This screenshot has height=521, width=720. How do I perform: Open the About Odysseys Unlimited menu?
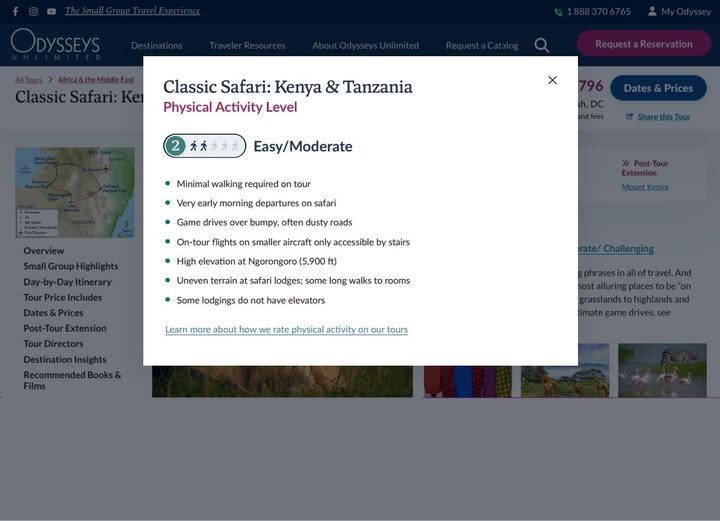366,45
